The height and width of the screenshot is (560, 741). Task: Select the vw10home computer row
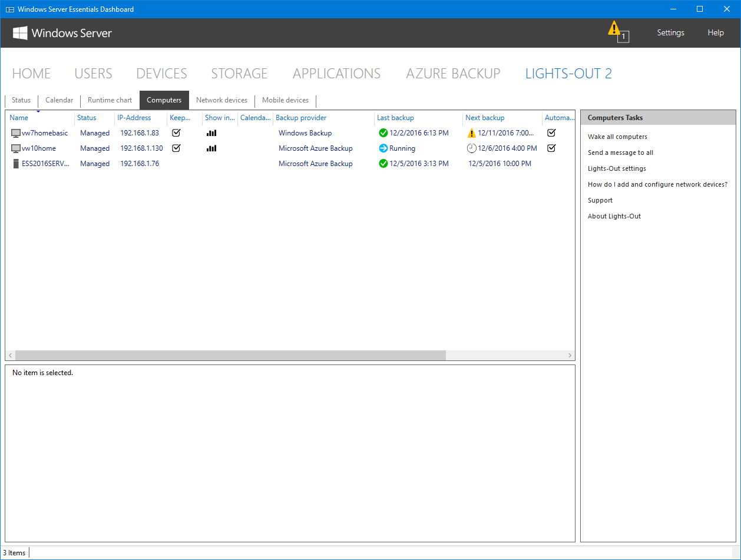[x=290, y=148]
